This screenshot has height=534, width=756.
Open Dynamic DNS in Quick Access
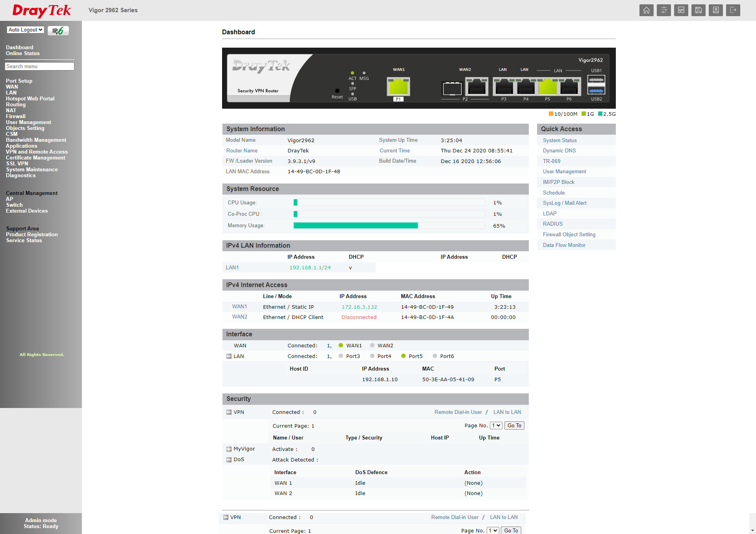[x=559, y=151]
